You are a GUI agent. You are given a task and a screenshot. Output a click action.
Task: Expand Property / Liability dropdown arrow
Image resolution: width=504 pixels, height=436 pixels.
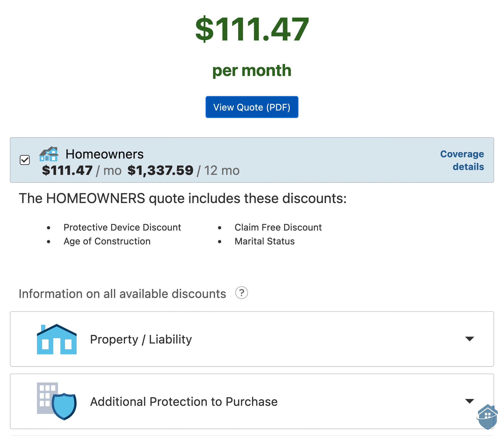tap(469, 339)
